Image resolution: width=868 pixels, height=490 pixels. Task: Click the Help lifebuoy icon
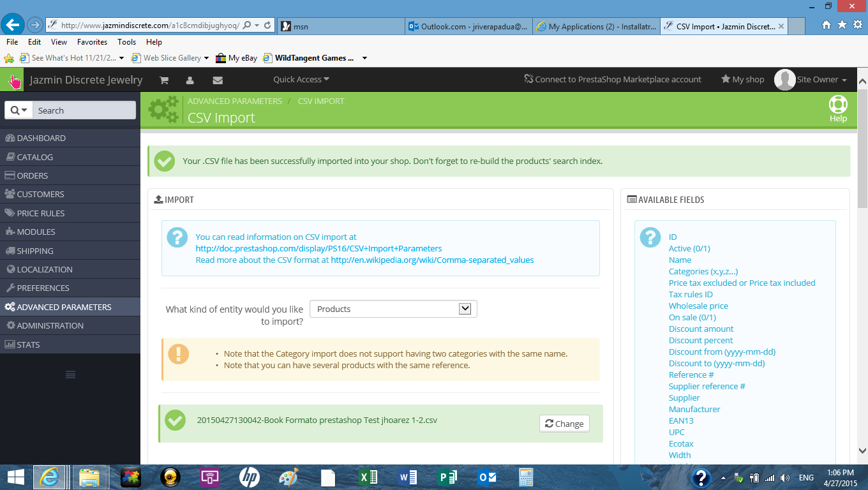(x=838, y=104)
